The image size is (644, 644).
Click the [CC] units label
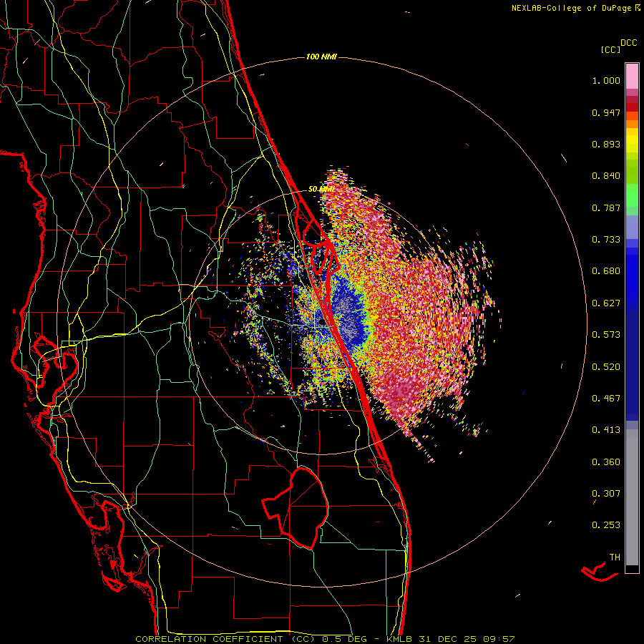point(610,49)
